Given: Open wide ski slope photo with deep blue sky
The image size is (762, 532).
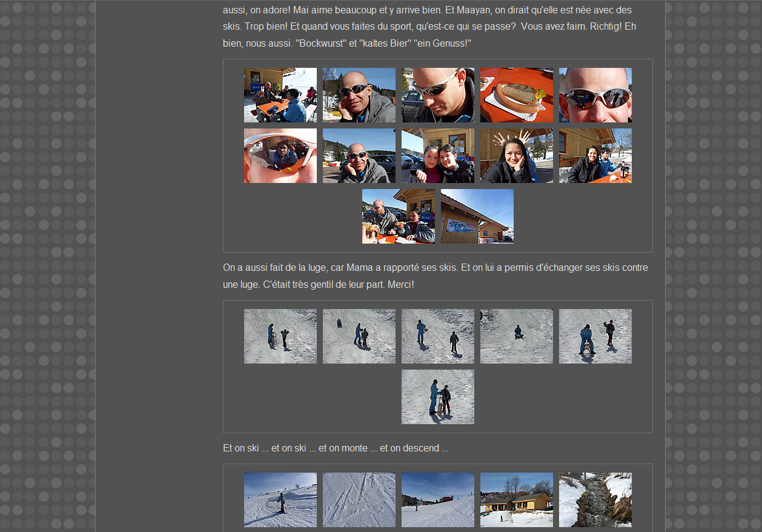Looking at the screenshot, I should click(437, 500).
